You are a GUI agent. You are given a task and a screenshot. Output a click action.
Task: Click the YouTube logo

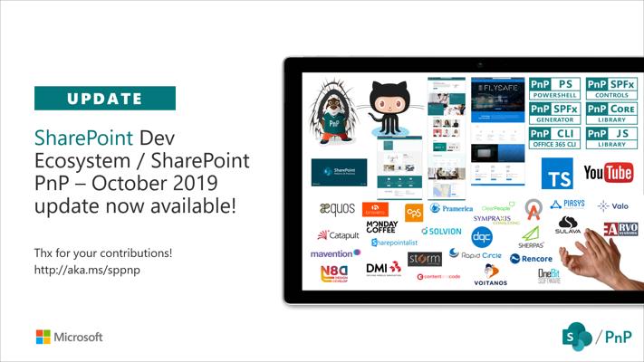(609, 172)
